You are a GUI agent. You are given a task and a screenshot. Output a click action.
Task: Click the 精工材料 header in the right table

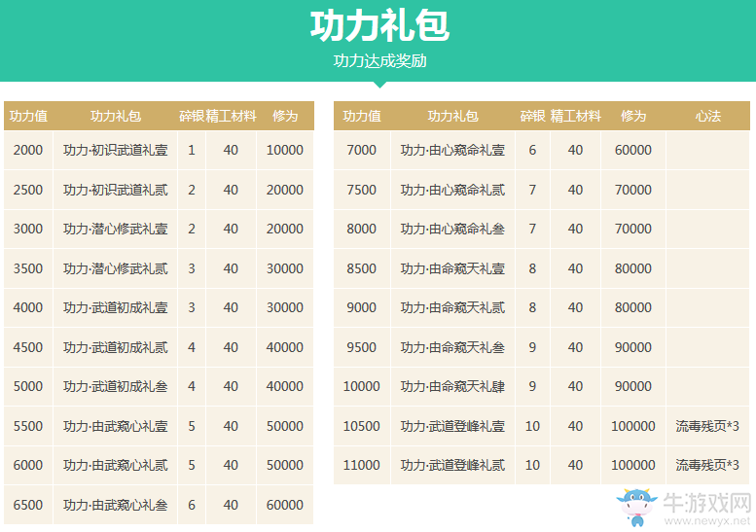[x=576, y=116]
